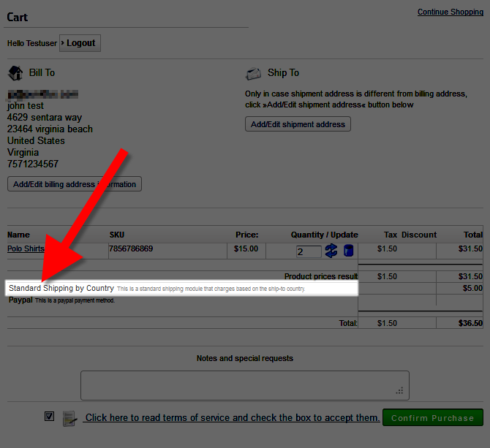This screenshot has width=490, height=448.
Task: Click Add/Edit shipment address button
Action: point(298,124)
